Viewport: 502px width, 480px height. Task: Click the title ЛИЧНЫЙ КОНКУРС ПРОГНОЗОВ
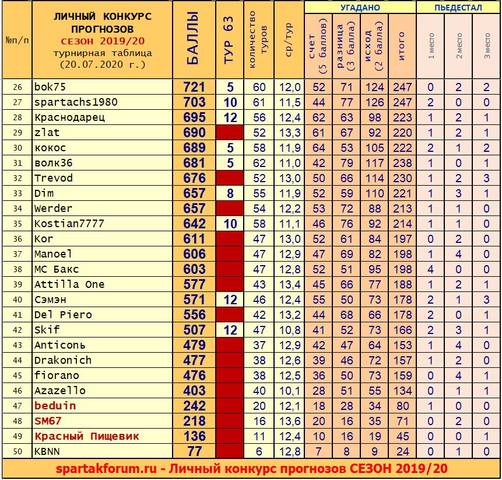(102, 23)
